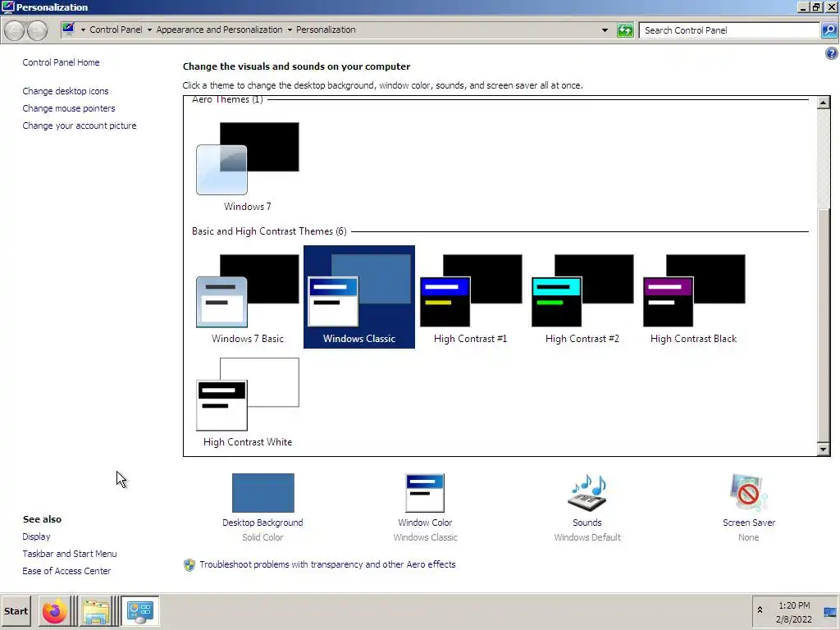
Task: Click the "Aero Themes (1)" header
Action: (228, 99)
